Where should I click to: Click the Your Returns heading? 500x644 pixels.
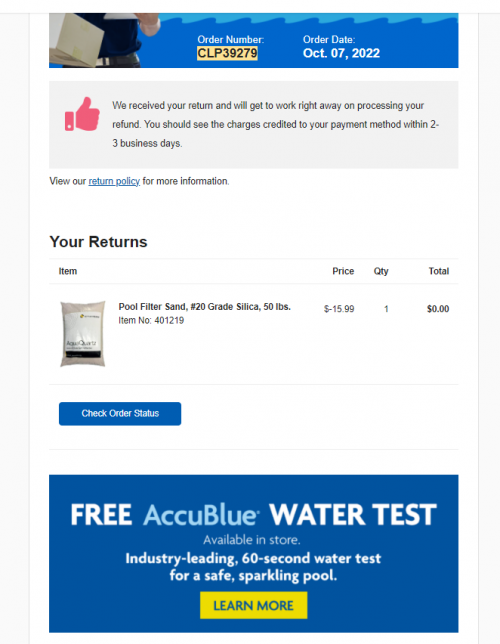(98, 242)
